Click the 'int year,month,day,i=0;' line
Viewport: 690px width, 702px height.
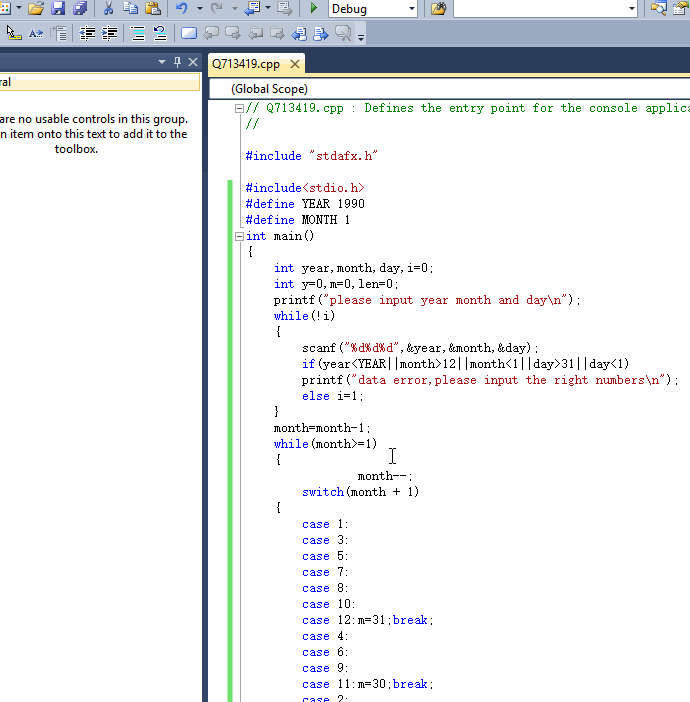354,268
